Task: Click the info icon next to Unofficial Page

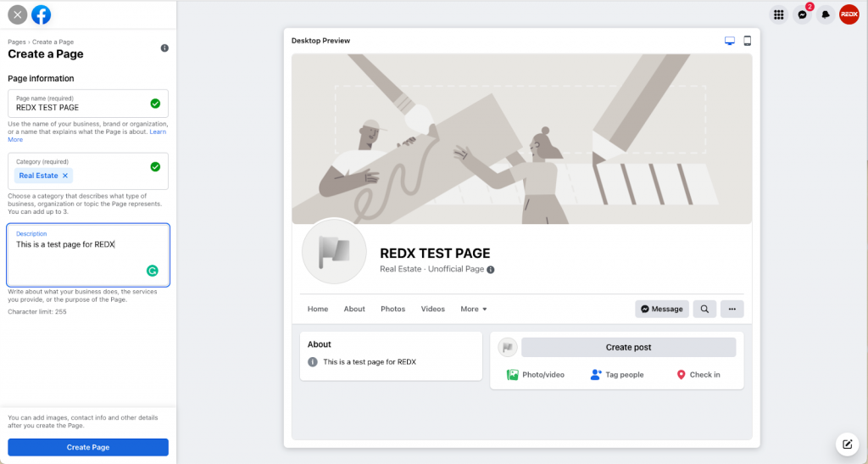Action: (491, 270)
